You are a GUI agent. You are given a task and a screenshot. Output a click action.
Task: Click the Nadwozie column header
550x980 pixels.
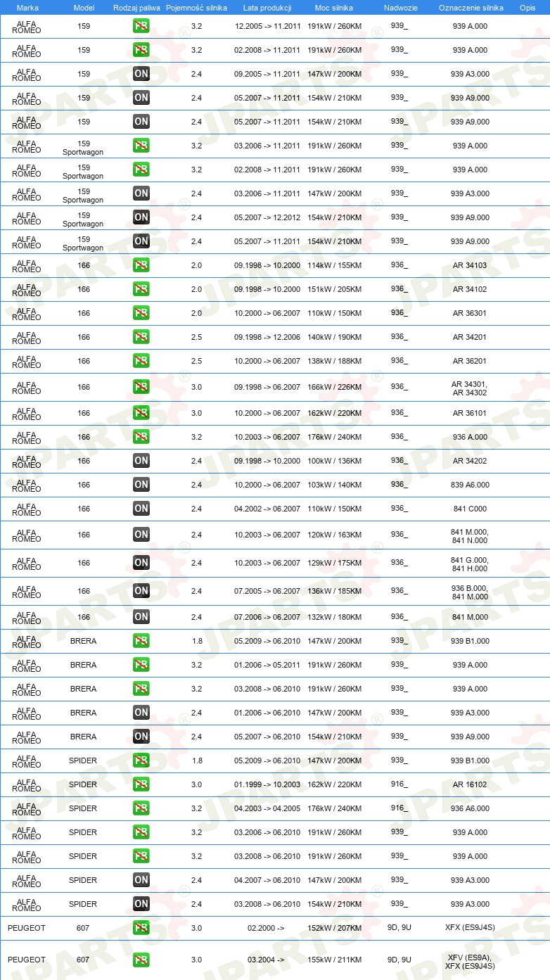400,7
